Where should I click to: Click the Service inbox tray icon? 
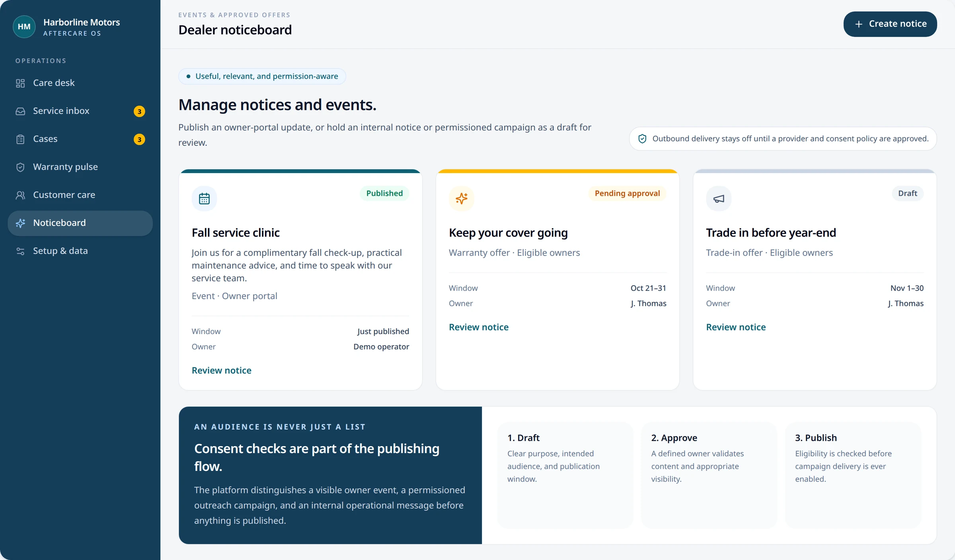(x=20, y=111)
